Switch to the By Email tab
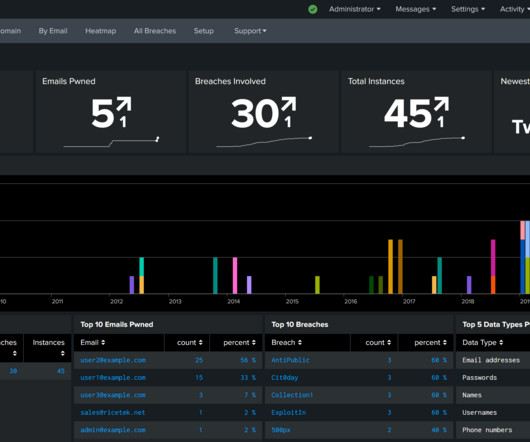The width and height of the screenshot is (530, 442). tap(53, 31)
